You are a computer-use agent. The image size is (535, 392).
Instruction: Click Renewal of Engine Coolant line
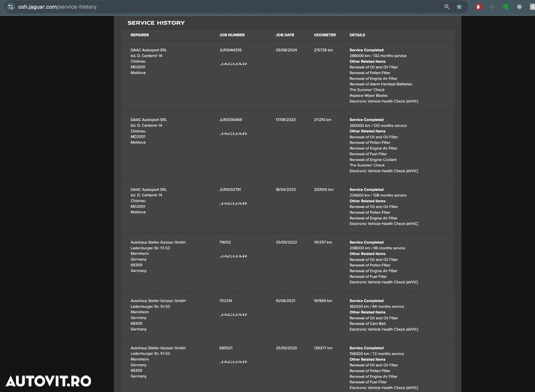click(373, 160)
